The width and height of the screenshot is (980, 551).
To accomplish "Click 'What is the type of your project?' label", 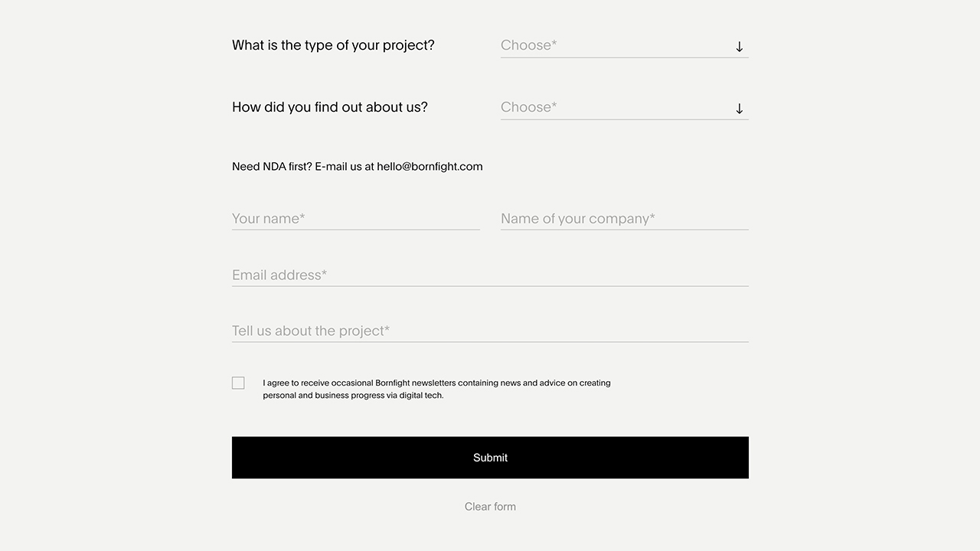I will tap(333, 45).
